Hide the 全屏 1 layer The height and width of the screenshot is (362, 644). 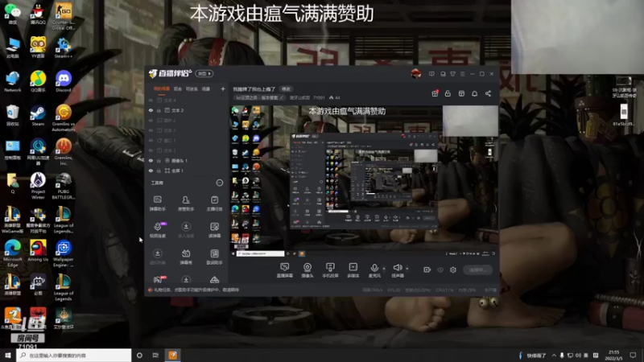151,171
